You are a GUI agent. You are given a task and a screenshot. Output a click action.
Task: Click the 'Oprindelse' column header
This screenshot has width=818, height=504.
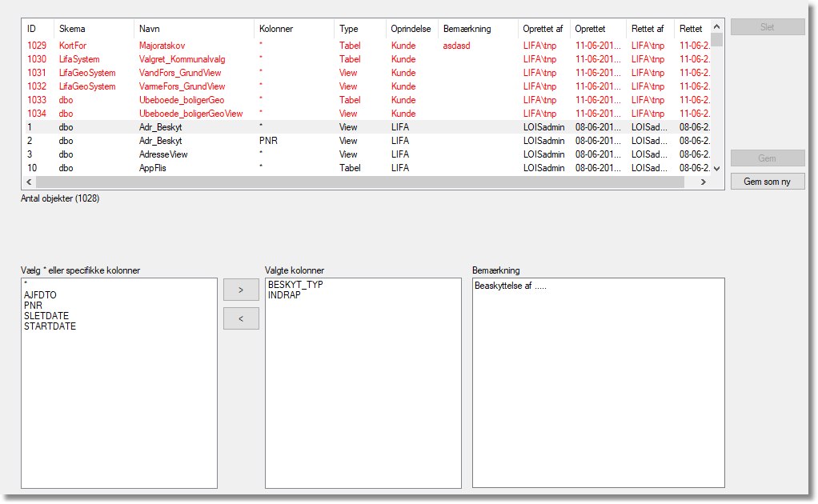(x=411, y=29)
